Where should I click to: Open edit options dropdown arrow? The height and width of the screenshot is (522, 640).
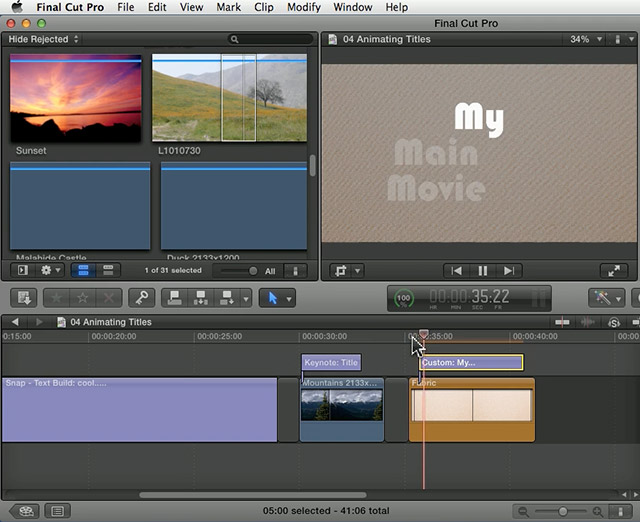pos(246,298)
